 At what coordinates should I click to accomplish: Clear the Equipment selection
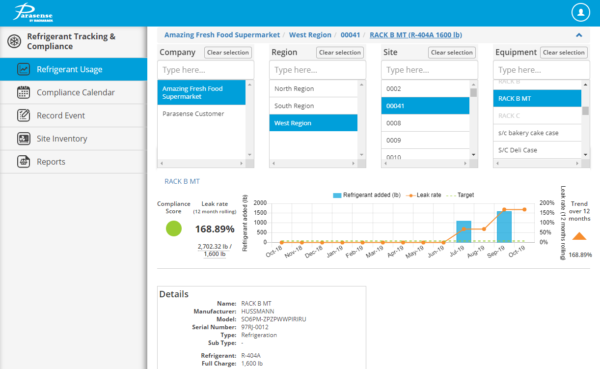pyautogui.click(x=564, y=52)
